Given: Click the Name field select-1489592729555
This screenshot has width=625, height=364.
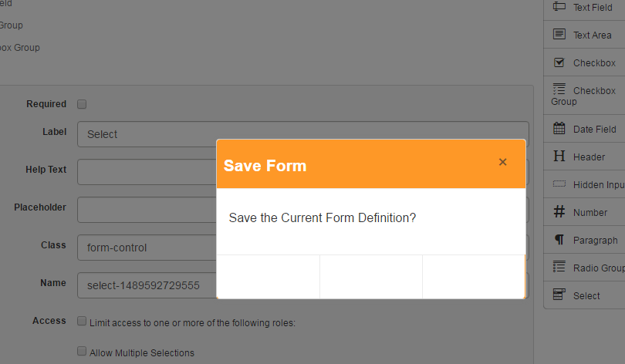Looking at the screenshot, I should (147, 285).
